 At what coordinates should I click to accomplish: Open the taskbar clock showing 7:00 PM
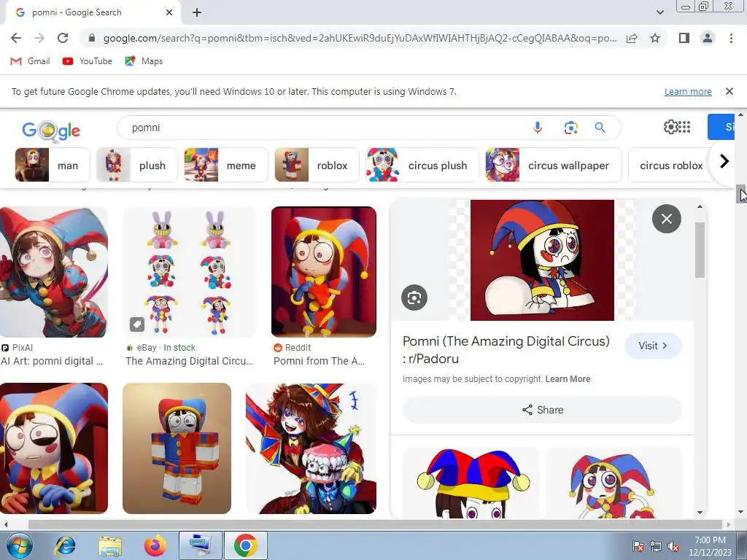[x=710, y=546]
